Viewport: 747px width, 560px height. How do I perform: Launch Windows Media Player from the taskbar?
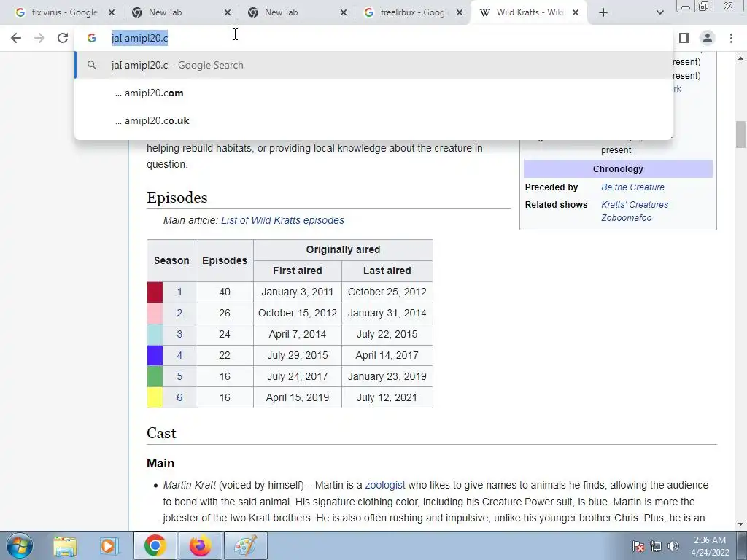[x=109, y=545]
